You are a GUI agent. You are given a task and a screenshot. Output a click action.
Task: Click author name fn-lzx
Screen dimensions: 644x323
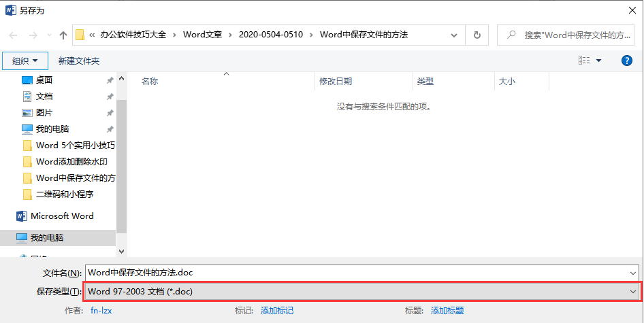(101, 311)
